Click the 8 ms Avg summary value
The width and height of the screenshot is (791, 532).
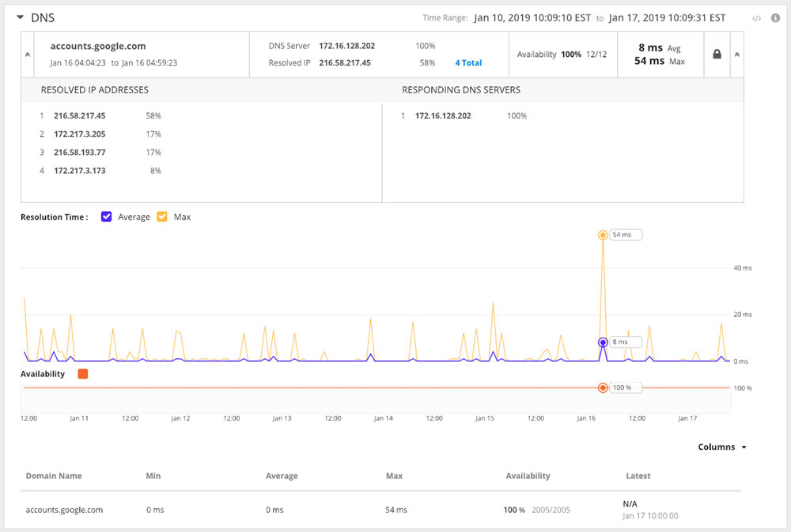pos(660,47)
